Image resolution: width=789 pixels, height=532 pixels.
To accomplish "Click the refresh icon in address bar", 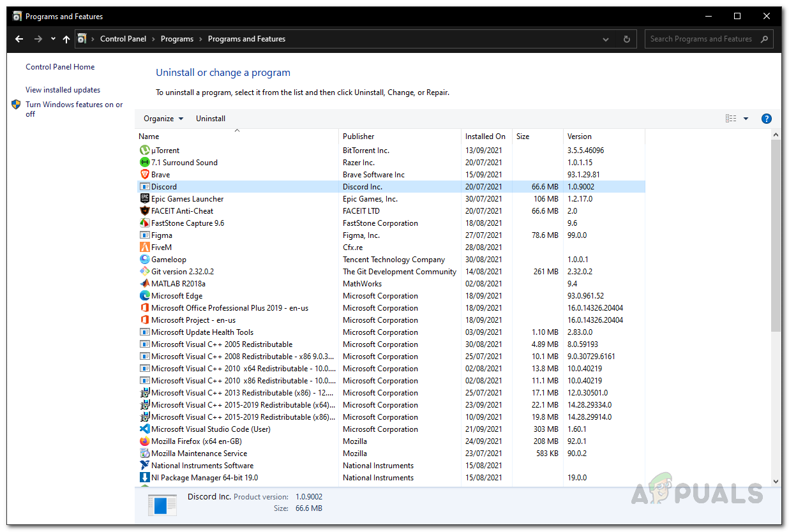I will [626, 39].
